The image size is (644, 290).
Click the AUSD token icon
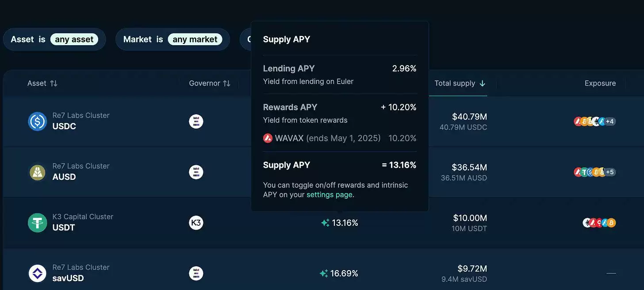click(x=37, y=172)
